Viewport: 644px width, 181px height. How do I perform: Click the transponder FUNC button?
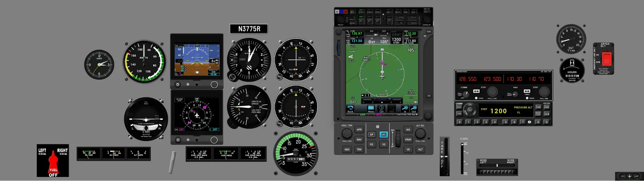point(538,107)
